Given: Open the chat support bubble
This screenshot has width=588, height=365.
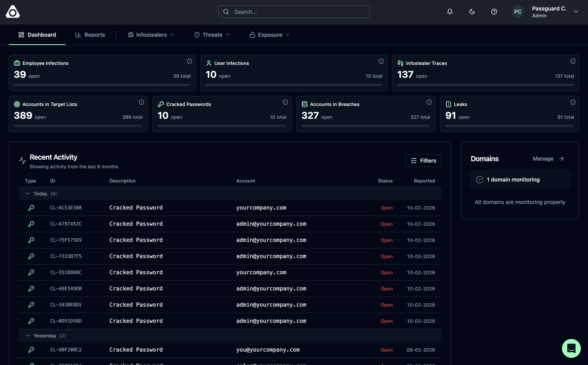Looking at the screenshot, I should coord(571,348).
